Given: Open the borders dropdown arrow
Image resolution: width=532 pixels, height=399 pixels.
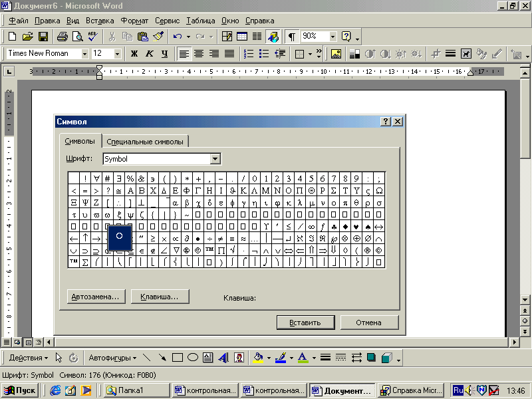Looking at the screenshot, I should pos(310,54).
